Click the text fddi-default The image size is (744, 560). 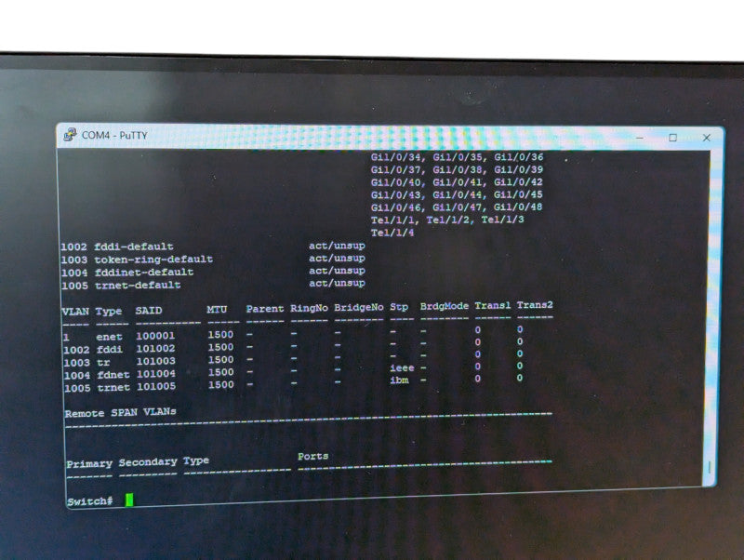point(133,247)
